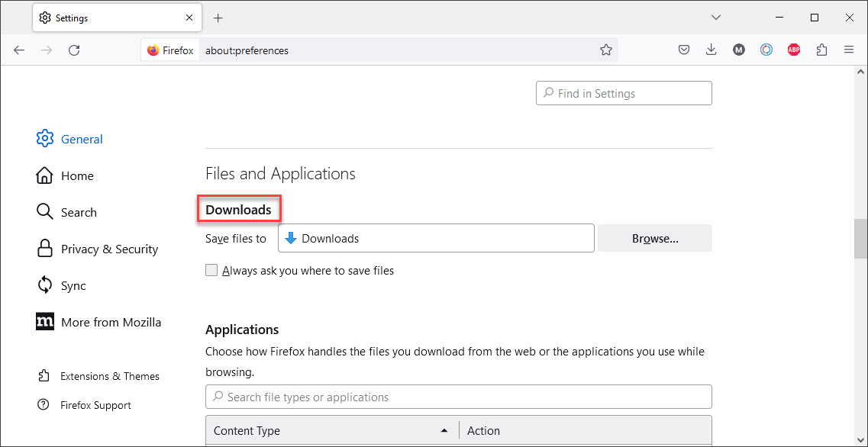Sort by the Content Type column header
This screenshot has height=447, width=868.
click(x=328, y=430)
